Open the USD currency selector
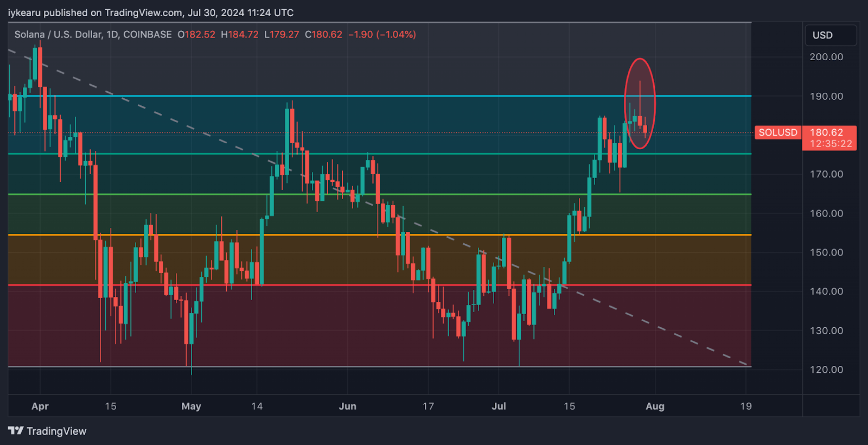The height and width of the screenshot is (445, 868). tap(831, 35)
